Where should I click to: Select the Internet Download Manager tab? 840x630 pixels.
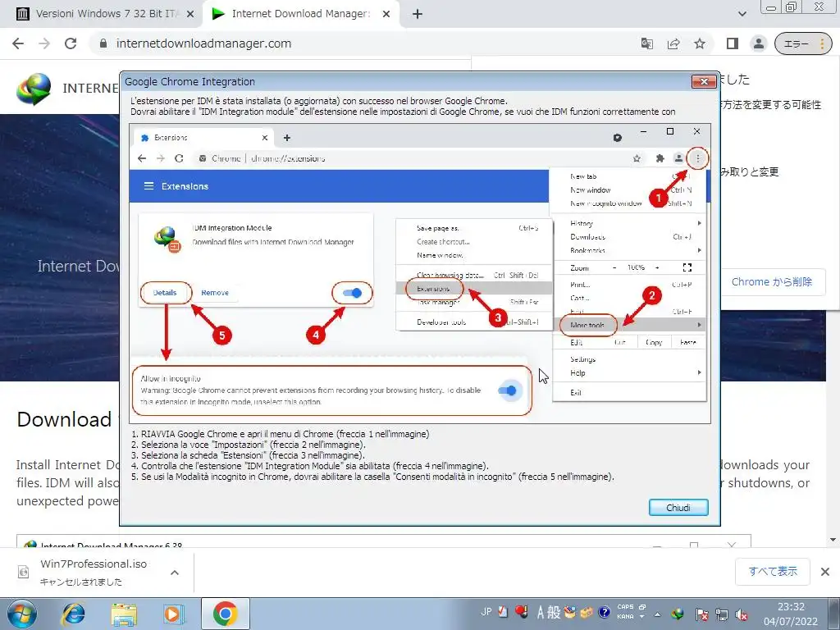[x=300, y=15]
